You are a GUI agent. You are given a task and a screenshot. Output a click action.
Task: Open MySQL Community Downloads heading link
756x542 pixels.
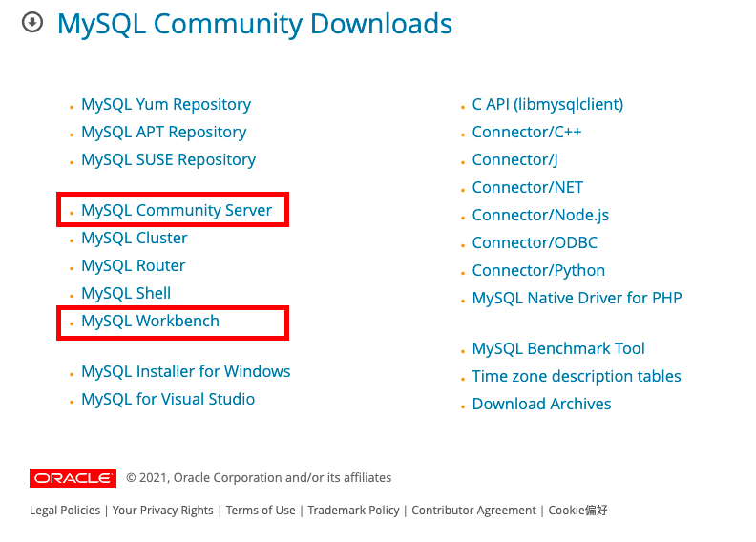click(255, 24)
